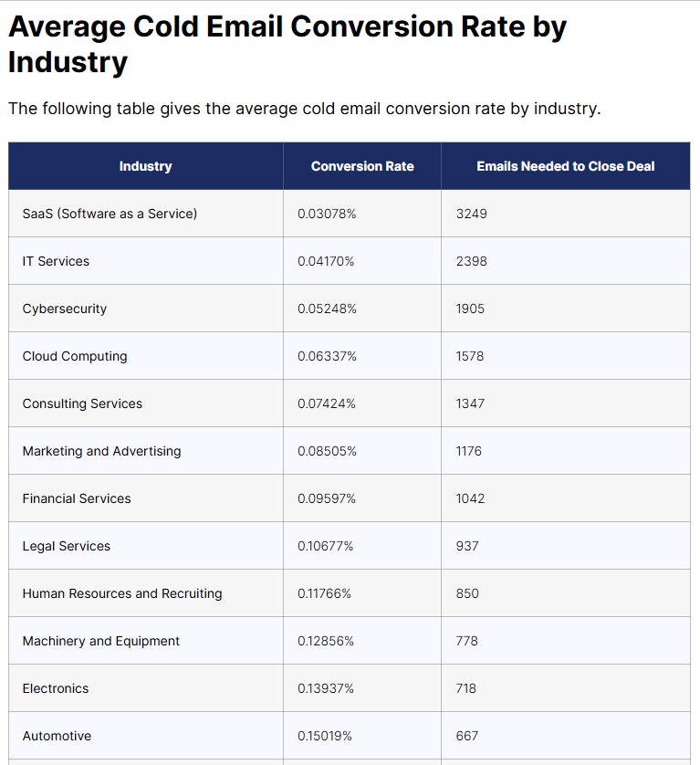
Task: Click the 0.09597% conversion rate cell
Action: pyautogui.click(x=327, y=498)
